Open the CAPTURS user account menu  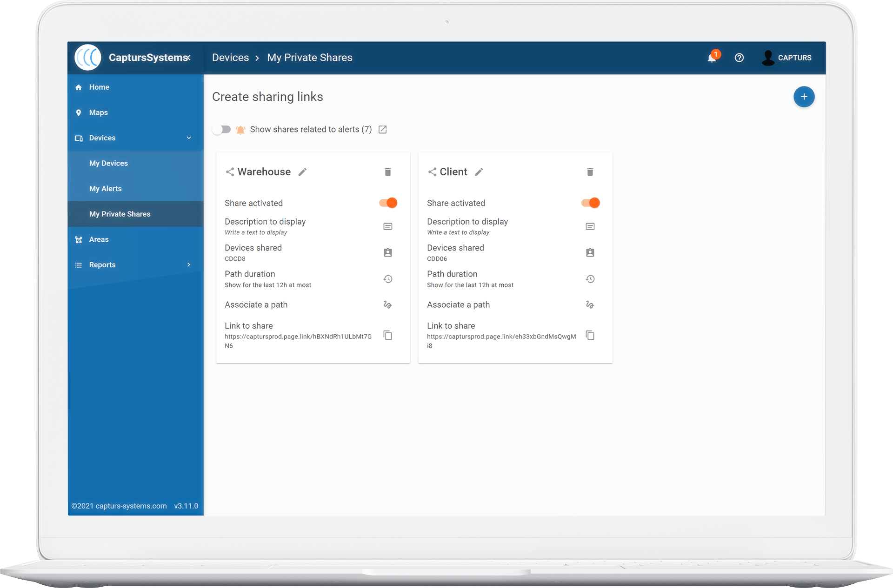786,58
